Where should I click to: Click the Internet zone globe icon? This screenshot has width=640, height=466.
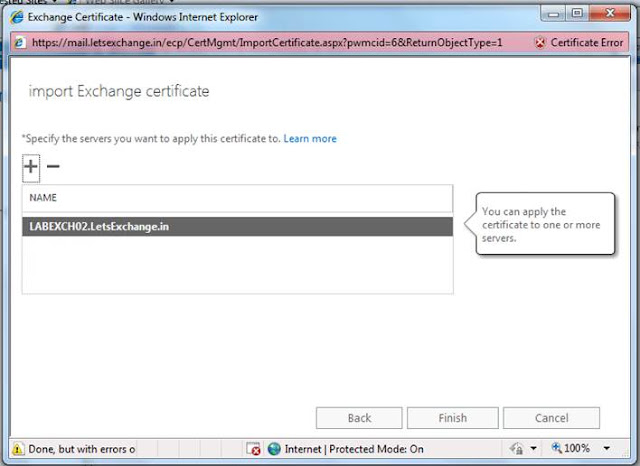point(274,449)
